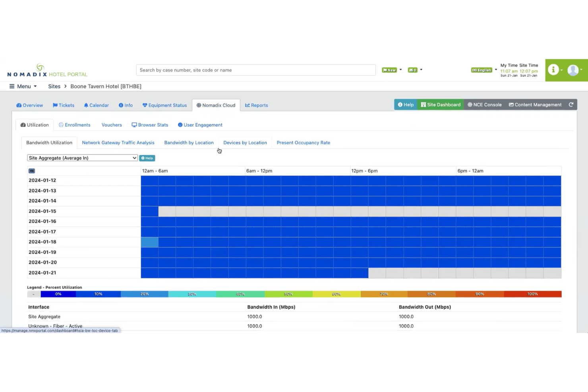Switch to the Overview tab
Image resolution: width=588 pixels, height=392 pixels.
[x=29, y=105]
